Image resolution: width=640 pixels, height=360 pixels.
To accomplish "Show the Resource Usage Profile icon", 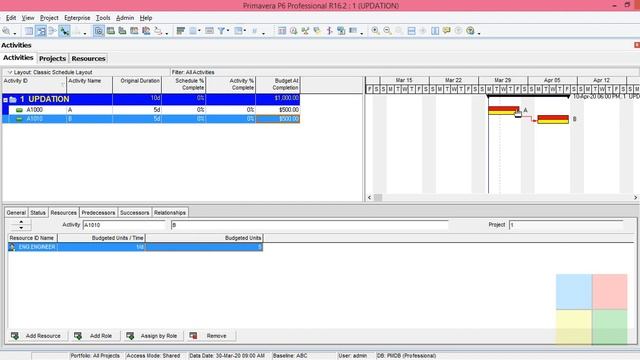I will pos(146,31).
